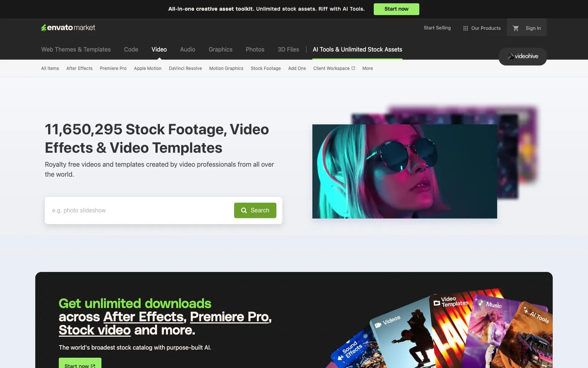Open the Motion Graphics subcategory
588x368 pixels.
[226, 68]
